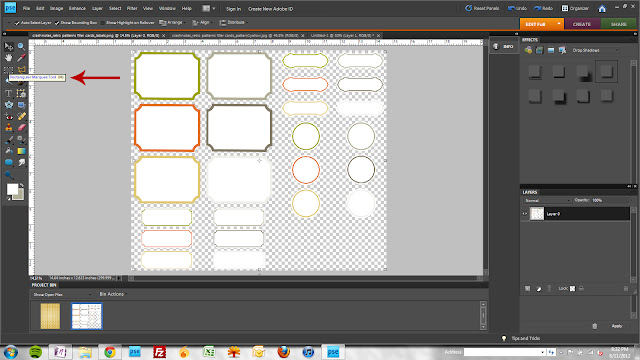The width and height of the screenshot is (640, 360).
Task: Activate the Clone Stamp tool
Action: tap(9, 127)
